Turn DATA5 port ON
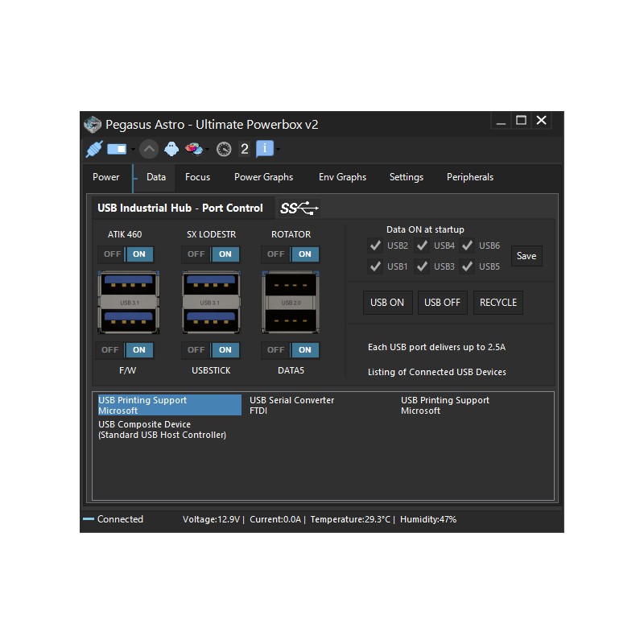The width and height of the screenshot is (644, 644). (x=305, y=350)
